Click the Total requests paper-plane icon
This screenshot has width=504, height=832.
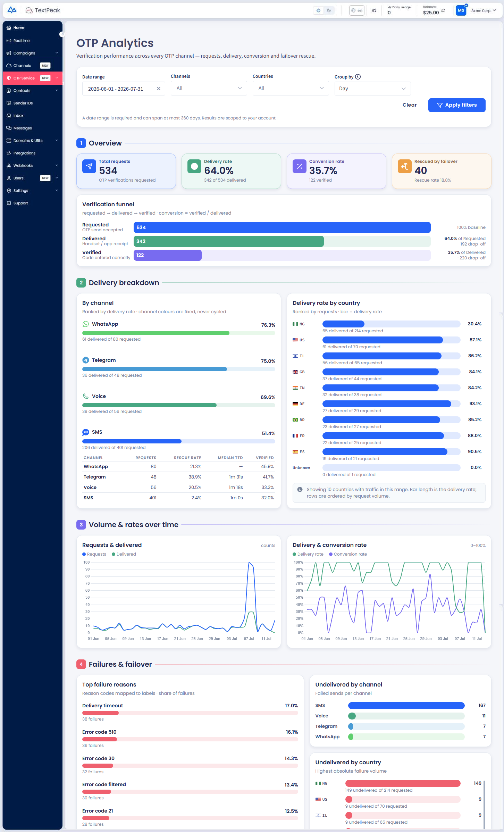pos(89,166)
